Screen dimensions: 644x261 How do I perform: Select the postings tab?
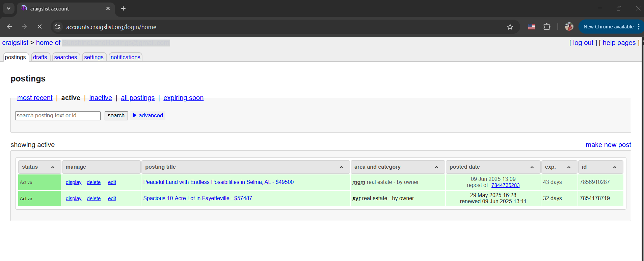pos(16,57)
